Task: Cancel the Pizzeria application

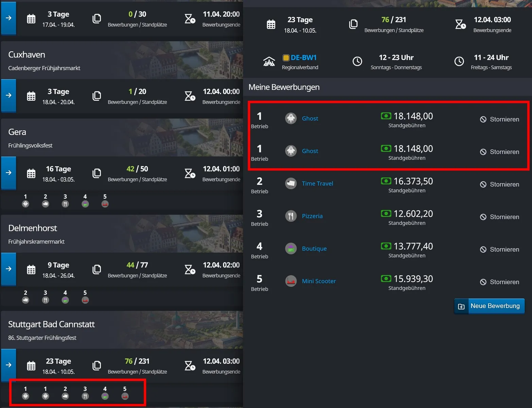Action: point(499,217)
